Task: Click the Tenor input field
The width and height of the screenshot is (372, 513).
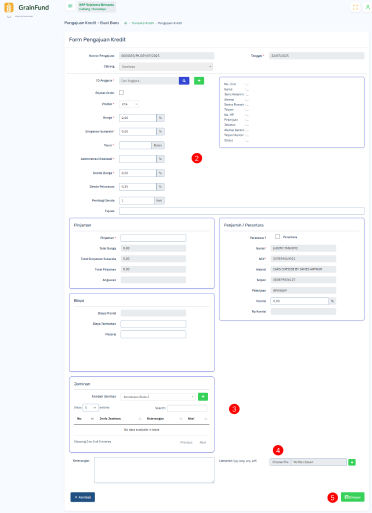Action: pos(135,145)
